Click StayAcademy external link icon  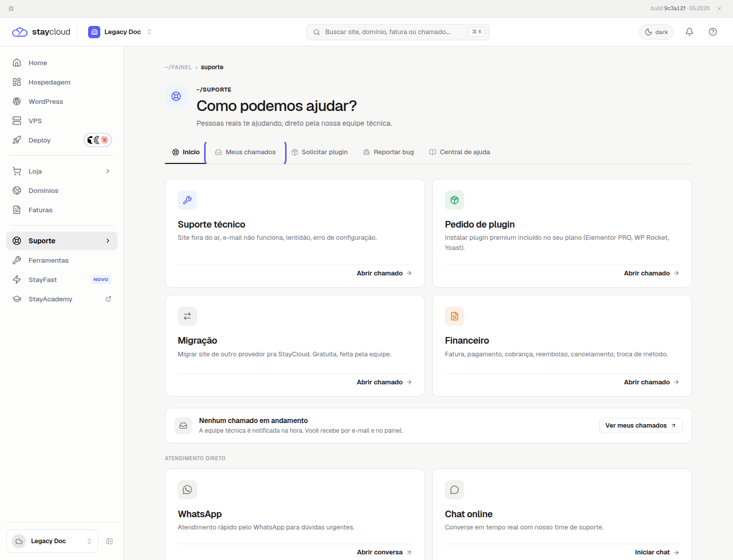coord(108,299)
